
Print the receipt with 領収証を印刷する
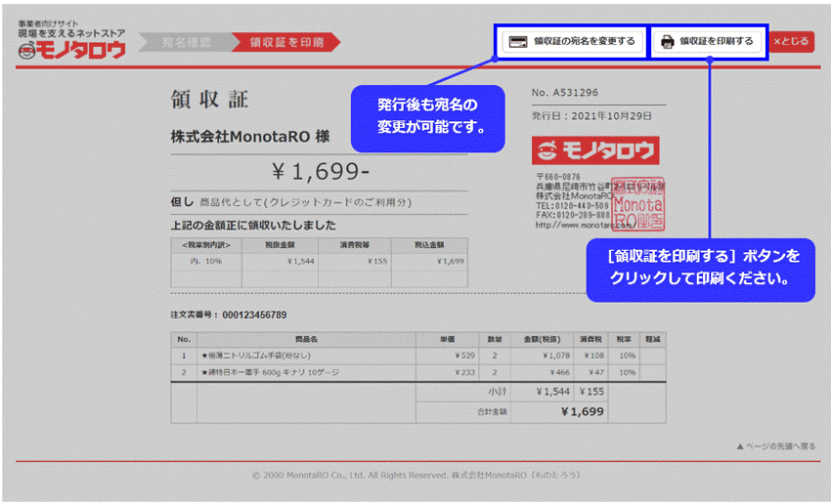click(x=708, y=41)
